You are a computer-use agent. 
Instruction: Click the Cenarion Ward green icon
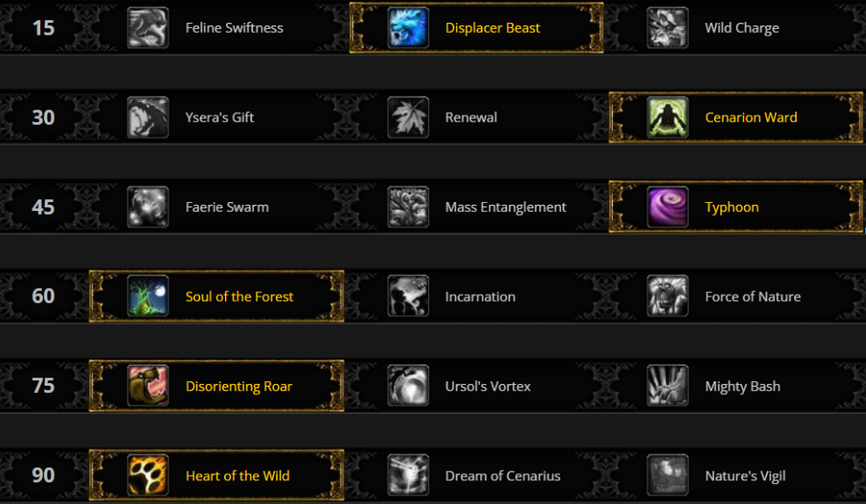tap(667, 117)
